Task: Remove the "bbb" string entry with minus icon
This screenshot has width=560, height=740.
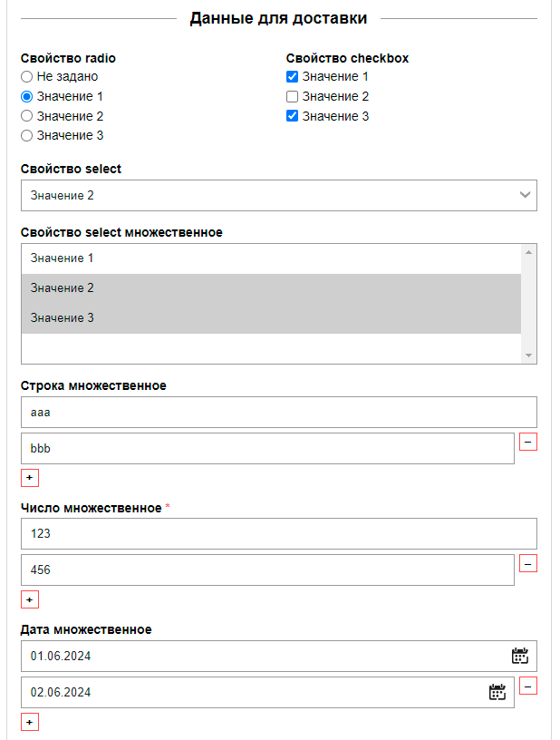Action: (x=529, y=442)
